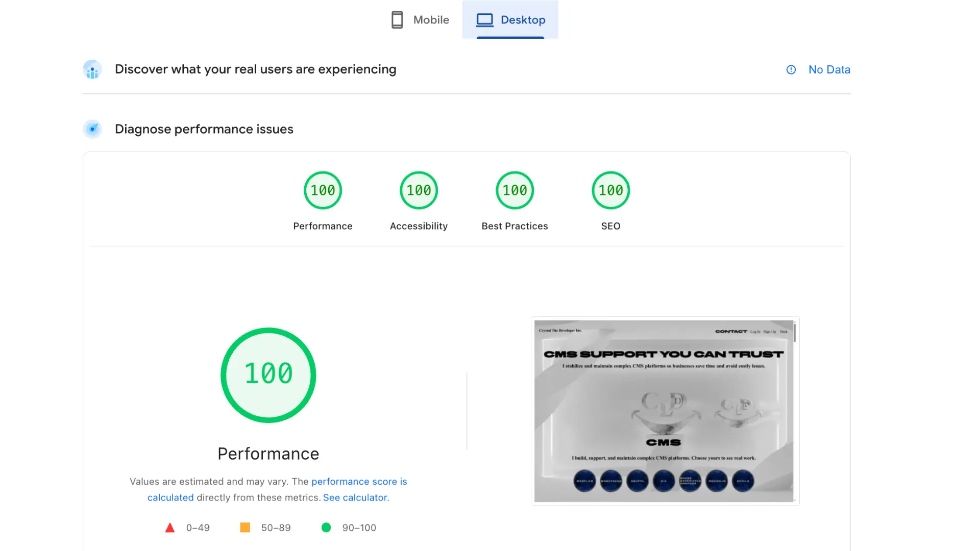The height and width of the screenshot is (551, 980).
Task: Click the desktop laptop icon
Action: 484,20
